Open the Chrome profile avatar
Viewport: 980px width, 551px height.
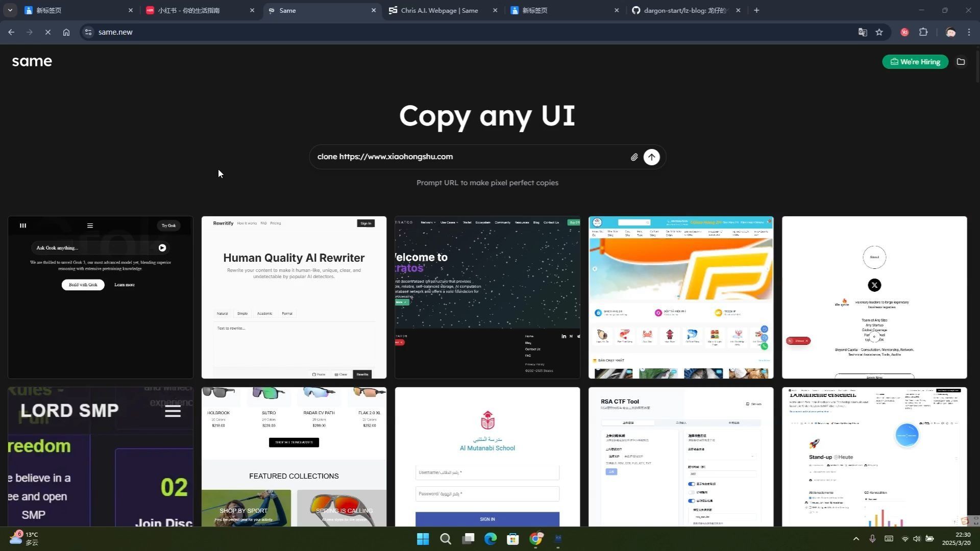[x=950, y=32]
